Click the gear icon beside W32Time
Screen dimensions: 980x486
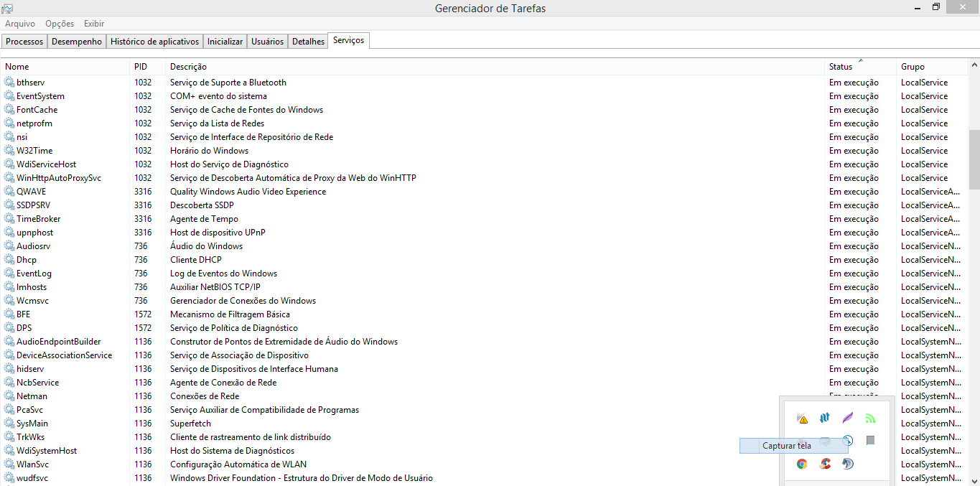9,151
